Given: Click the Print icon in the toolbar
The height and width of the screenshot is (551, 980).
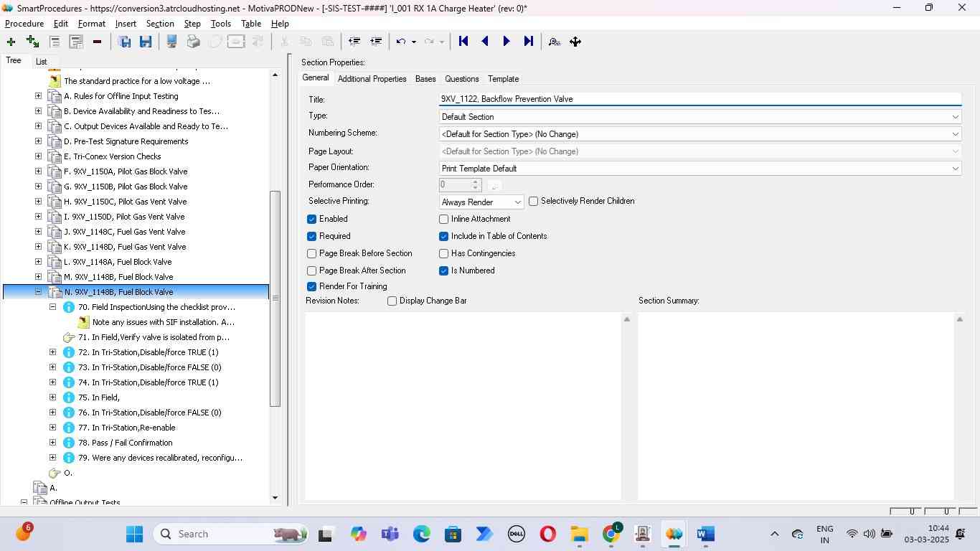Looking at the screenshot, I should click(193, 42).
